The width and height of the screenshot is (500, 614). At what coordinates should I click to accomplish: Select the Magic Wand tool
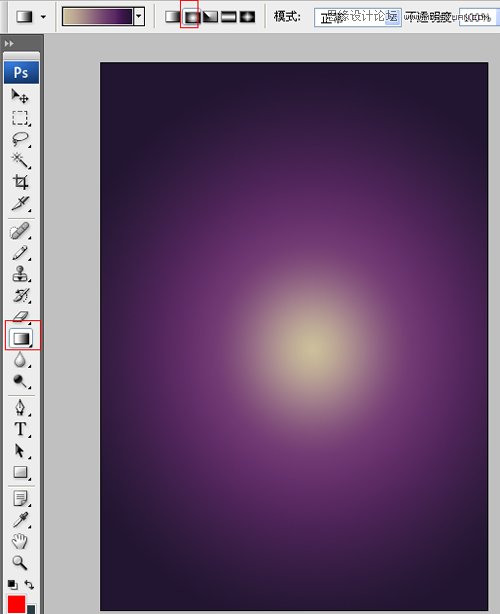click(20, 160)
